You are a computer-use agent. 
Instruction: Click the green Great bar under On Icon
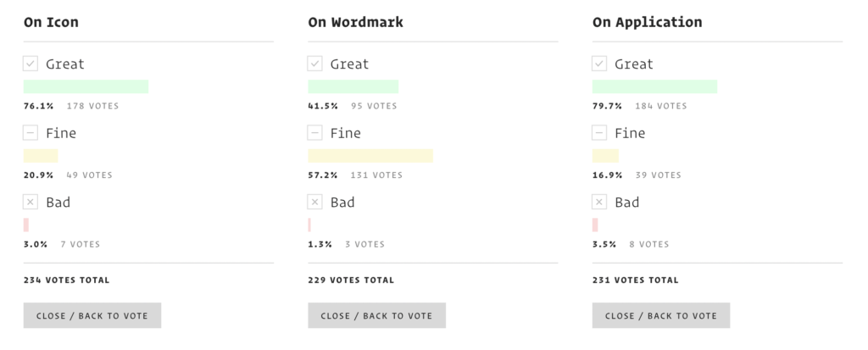coord(86,86)
